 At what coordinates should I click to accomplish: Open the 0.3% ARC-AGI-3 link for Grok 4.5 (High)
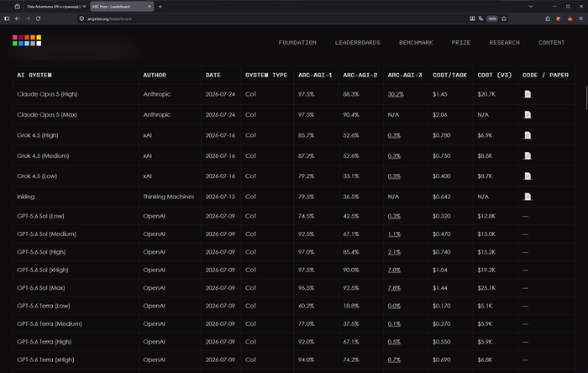tap(394, 135)
